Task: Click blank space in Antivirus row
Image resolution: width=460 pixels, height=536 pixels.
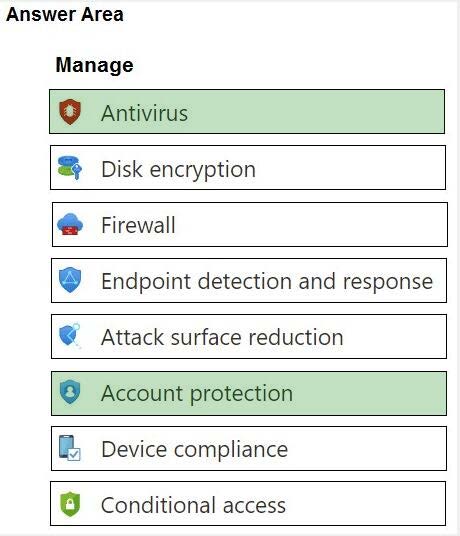Action: click(x=314, y=112)
